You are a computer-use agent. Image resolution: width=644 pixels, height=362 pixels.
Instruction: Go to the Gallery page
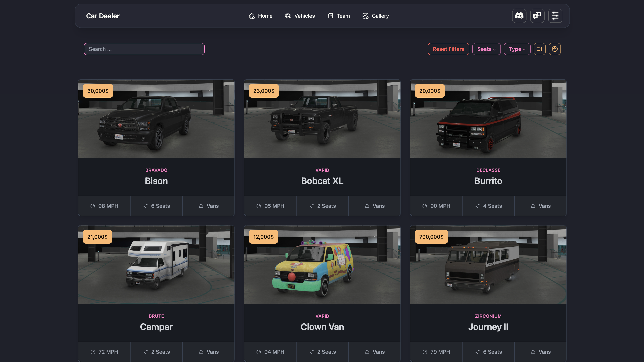[x=376, y=16]
